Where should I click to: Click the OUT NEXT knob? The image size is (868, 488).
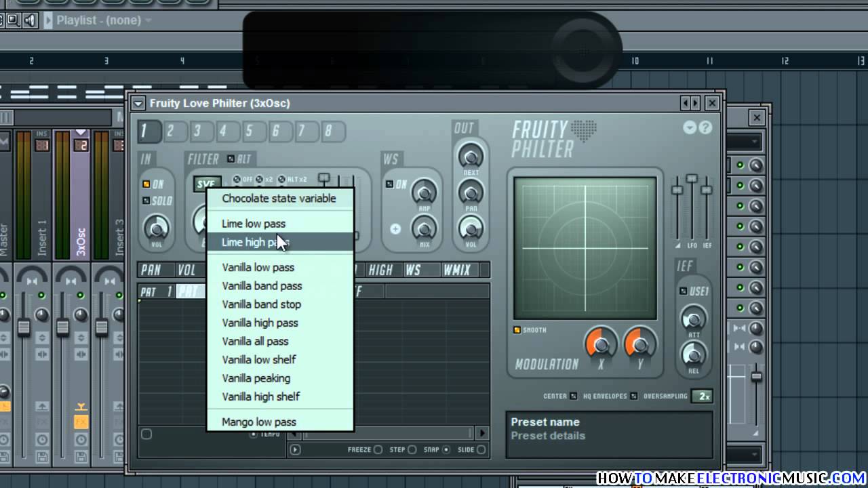[x=471, y=157]
